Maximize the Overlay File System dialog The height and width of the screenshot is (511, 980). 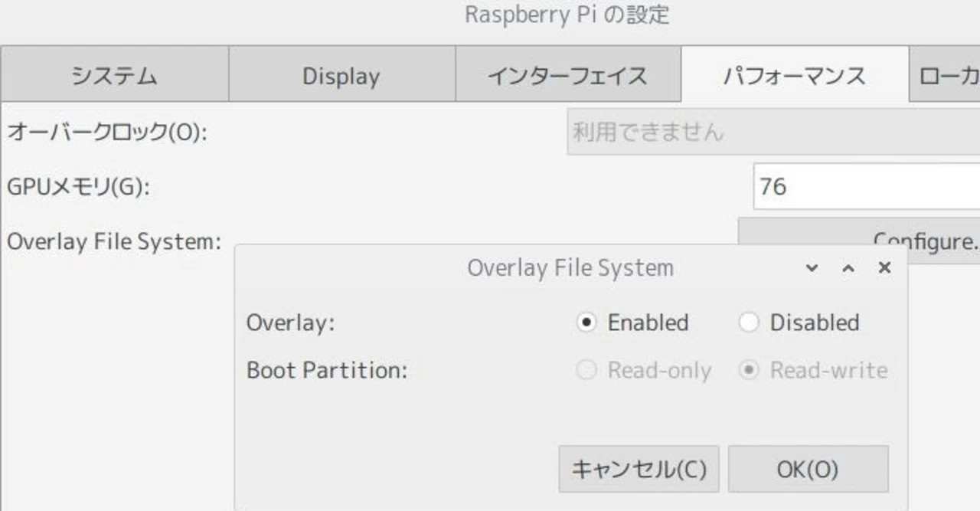[848, 268]
